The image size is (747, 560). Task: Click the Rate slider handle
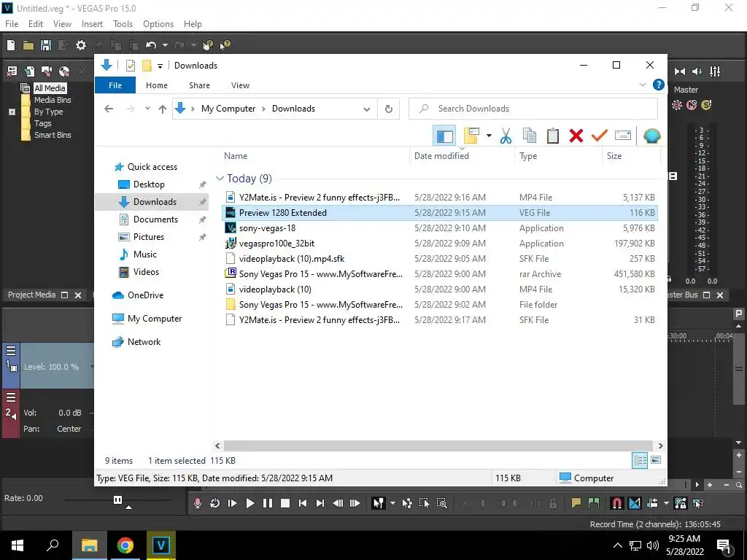(117, 499)
